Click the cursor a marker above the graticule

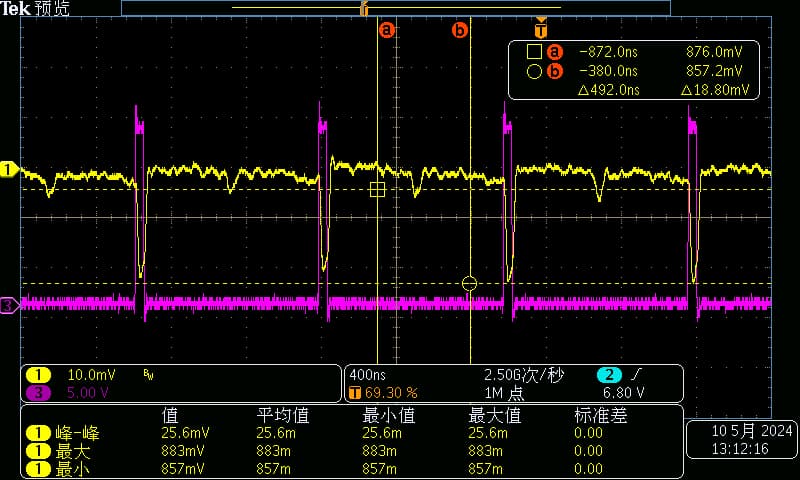pyautogui.click(x=387, y=30)
